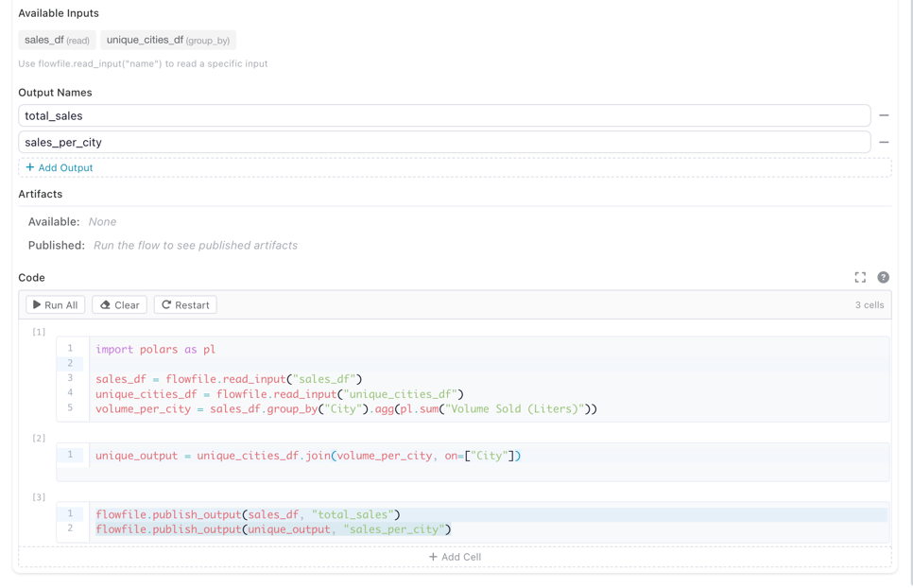Image resolution: width=913 pixels, height=588 pixels.
Task: Place cursor on unique_cities_df read_input line
Action: click(280, 394)
